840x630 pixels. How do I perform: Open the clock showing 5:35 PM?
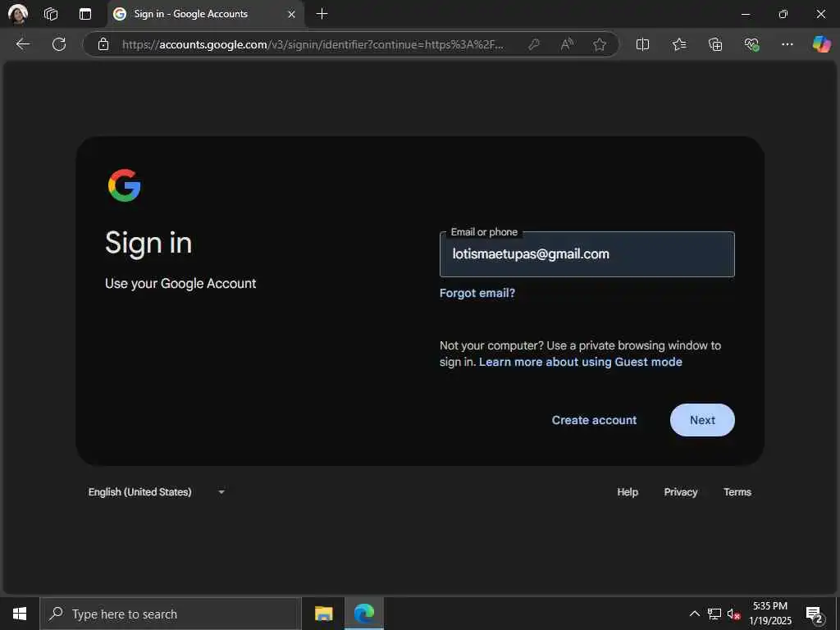tap(770, 614)
